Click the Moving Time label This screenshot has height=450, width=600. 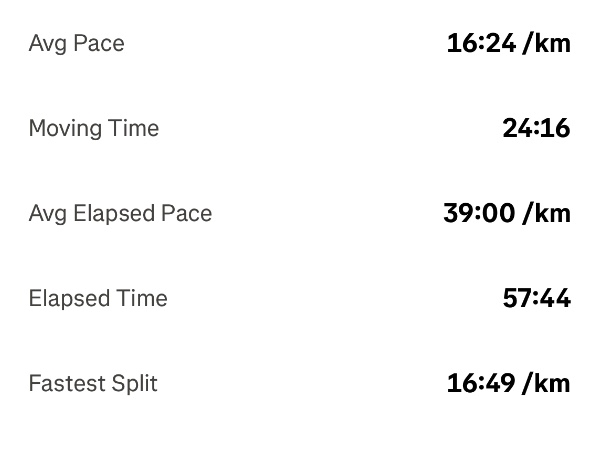(x=93, y=129)
